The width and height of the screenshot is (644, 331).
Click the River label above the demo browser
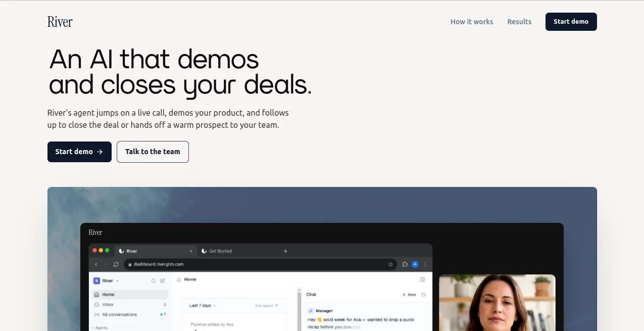click(x=95, y=232)
